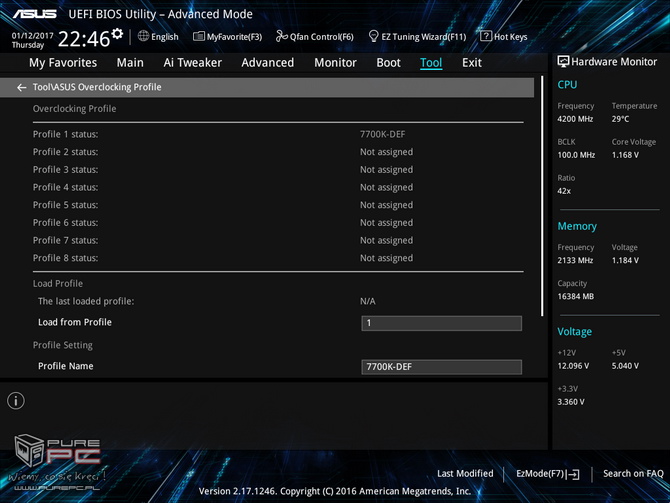670x503 pixels.
Task: Open the Advanced tab
Action: pos(267,63)
